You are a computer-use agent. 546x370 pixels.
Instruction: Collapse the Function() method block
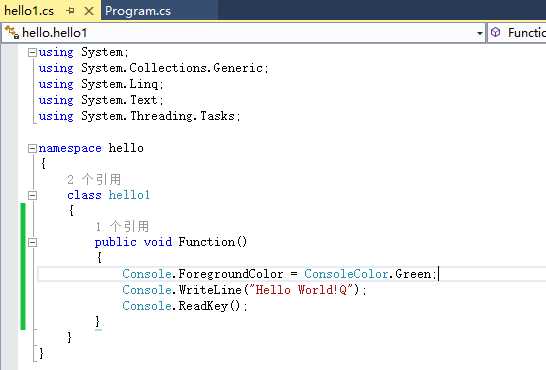32,242
